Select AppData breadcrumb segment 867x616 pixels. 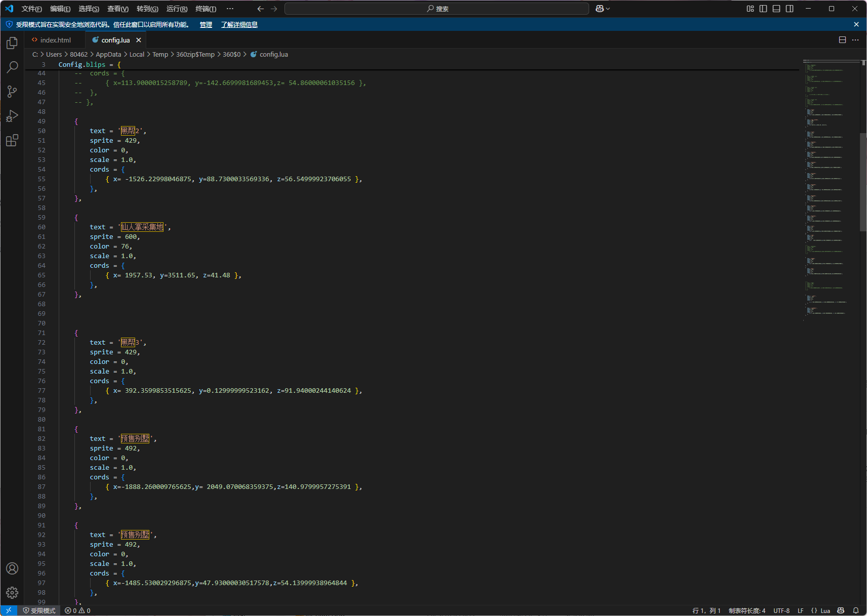click(x=108, y=54)
